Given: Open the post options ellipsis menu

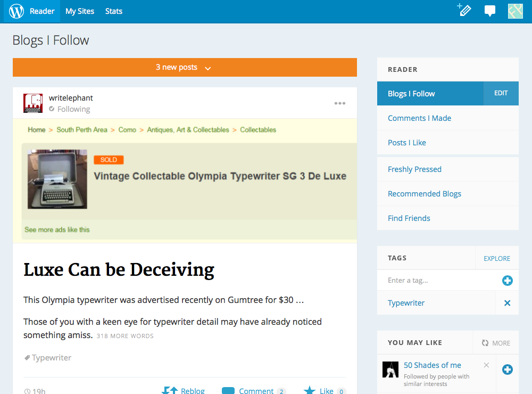Looking at the screenshot, I should click(x=340, y=103).
